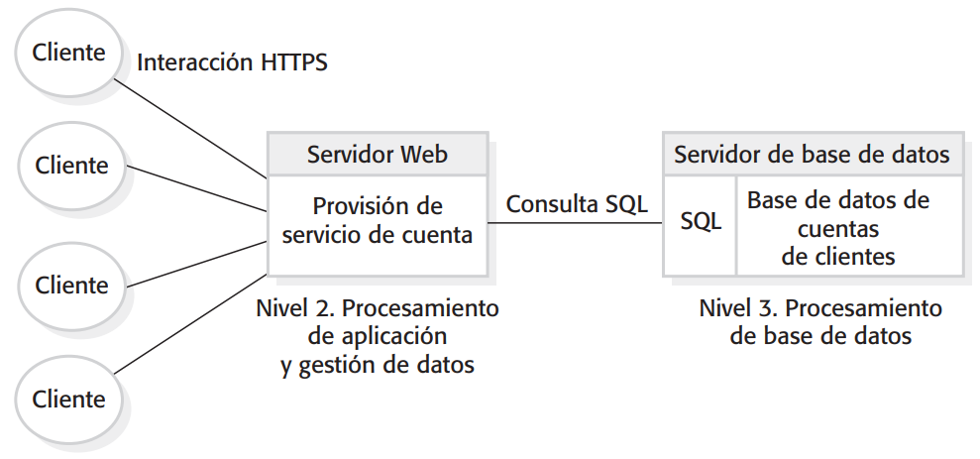Click the 'Consulta SQL' label
Screen dimensions: 980x459
click(576, 204)
